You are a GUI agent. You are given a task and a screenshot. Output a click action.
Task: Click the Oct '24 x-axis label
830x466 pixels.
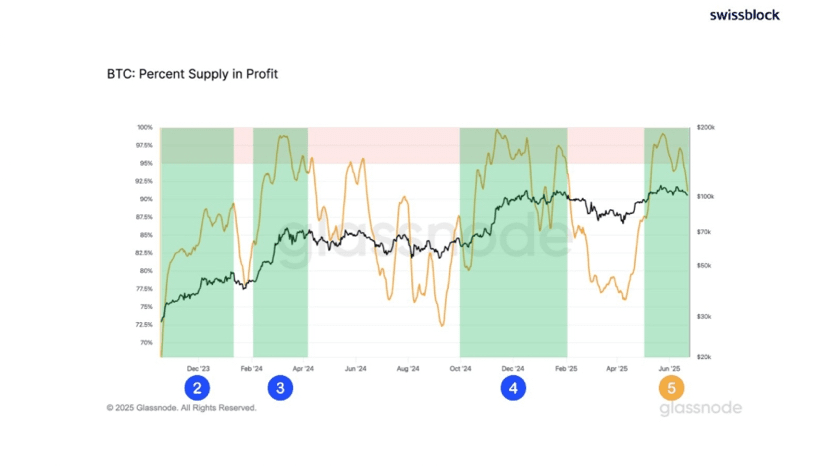(460, 368)
